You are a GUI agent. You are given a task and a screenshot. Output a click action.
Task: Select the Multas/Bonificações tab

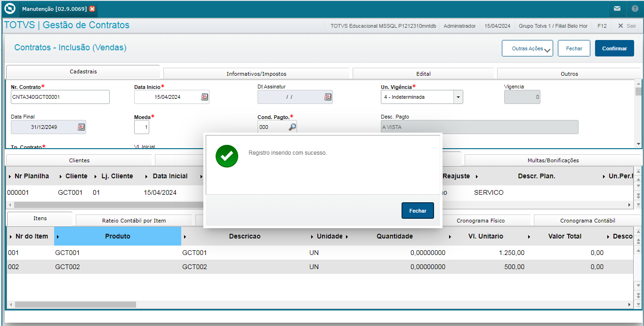[x=553, y=160]
